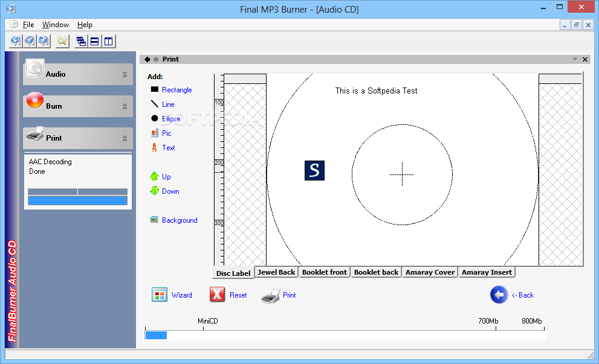Click the red Burn disc icon
Screen dimensions: 599x364
coord(35,101)
